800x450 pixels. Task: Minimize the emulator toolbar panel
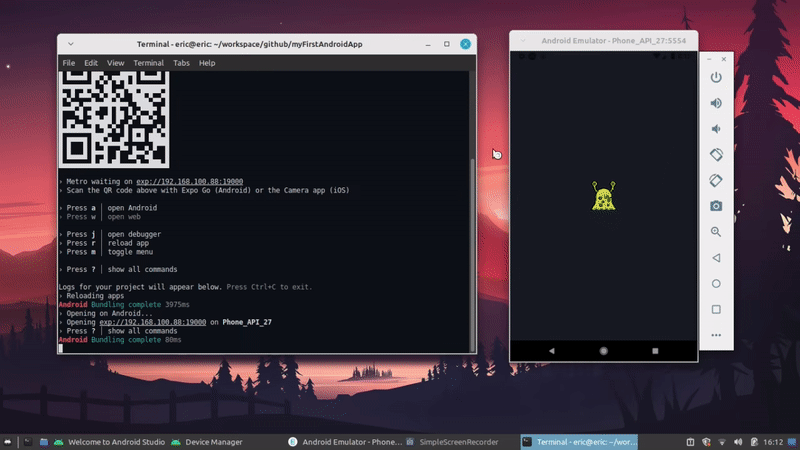pyautogui.click(x=709, y=59)
